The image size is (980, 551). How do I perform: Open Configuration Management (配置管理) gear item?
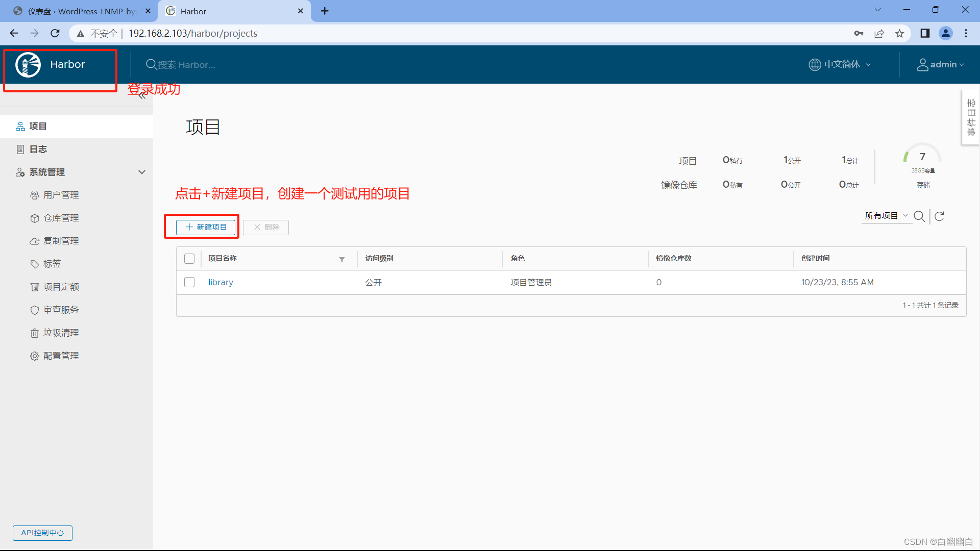point(61,356)
